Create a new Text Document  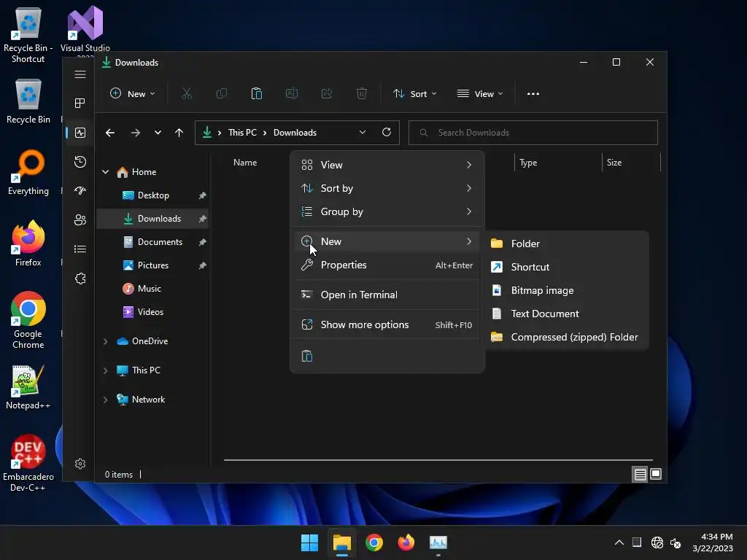[567, 314]
